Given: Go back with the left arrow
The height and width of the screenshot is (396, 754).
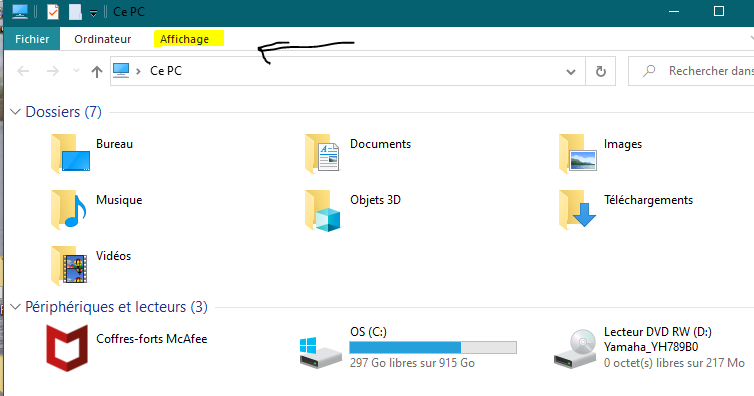Looking at the screenshot, I should point(23,72).
